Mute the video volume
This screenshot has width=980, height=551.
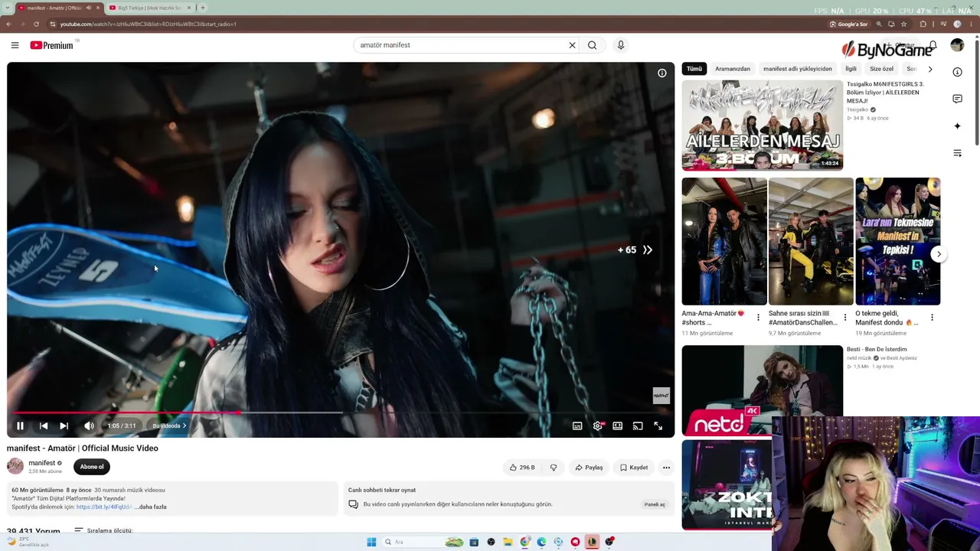(89, 426)
